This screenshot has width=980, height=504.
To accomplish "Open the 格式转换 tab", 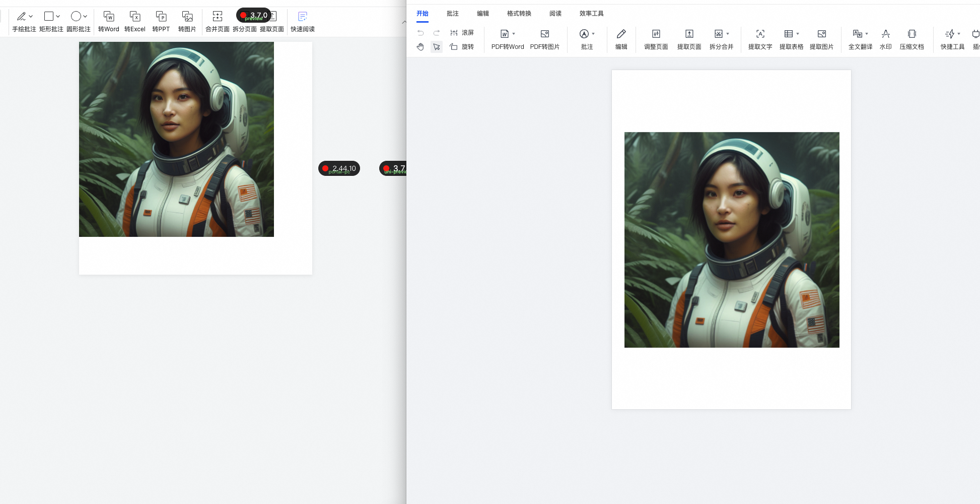I will (x=519, y=14).
